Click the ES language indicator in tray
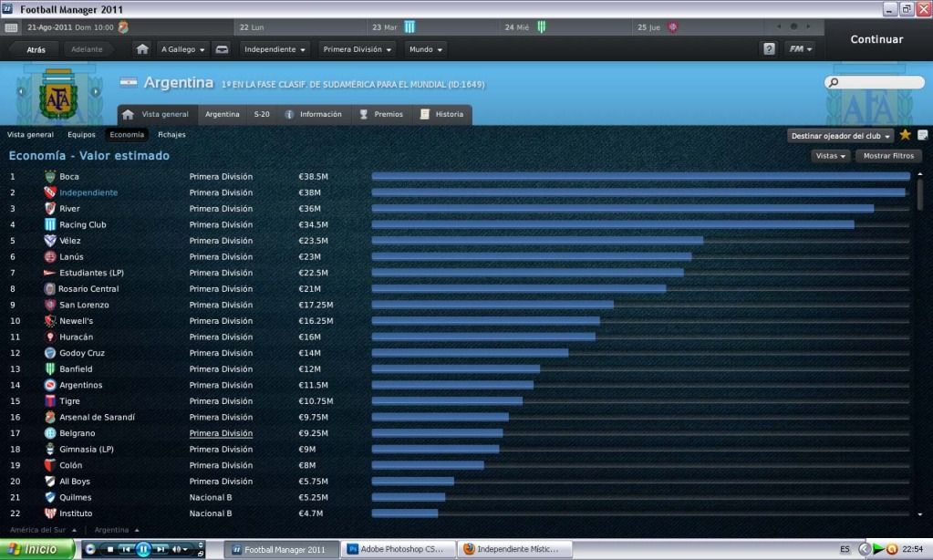Screen dimensions: 933x560 pos(845,549)
